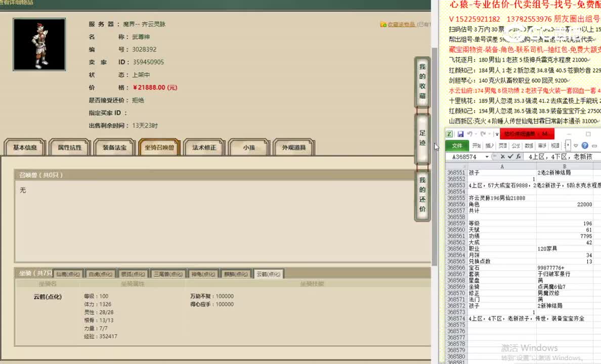
Task: Open the 装备法宝 tab
Action: click(114, 148)
